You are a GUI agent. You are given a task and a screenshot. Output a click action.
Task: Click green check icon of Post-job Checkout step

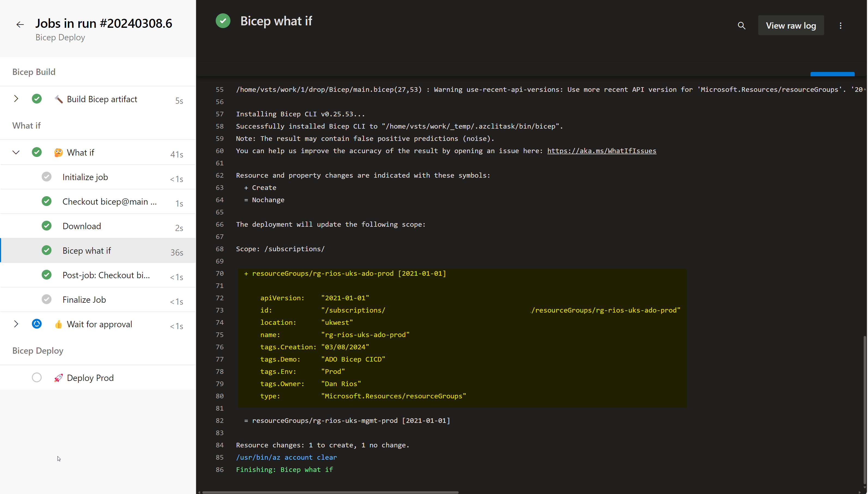(47, 274)
